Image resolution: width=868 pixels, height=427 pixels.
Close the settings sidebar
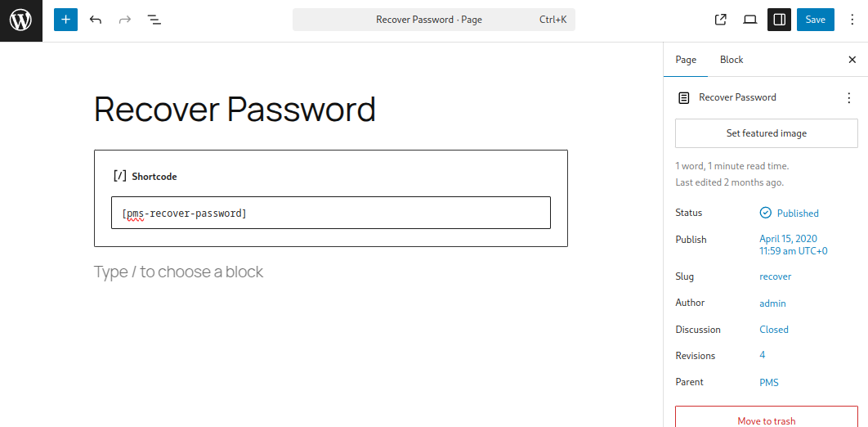coord(852,60)
